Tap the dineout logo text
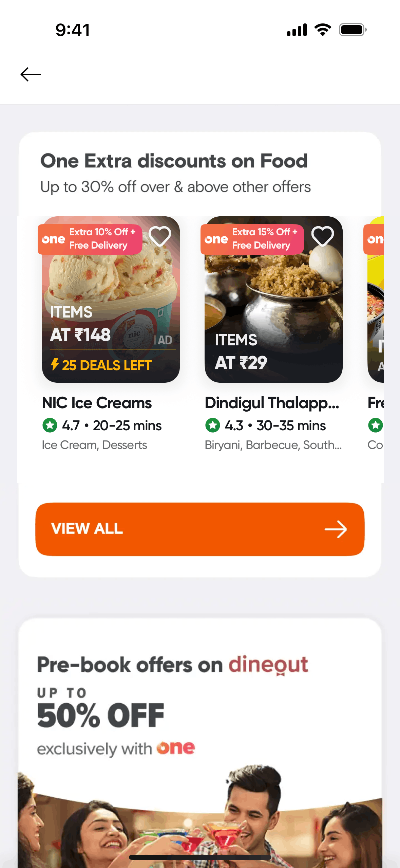The image size is (400, 868). [x=268, y=665]
